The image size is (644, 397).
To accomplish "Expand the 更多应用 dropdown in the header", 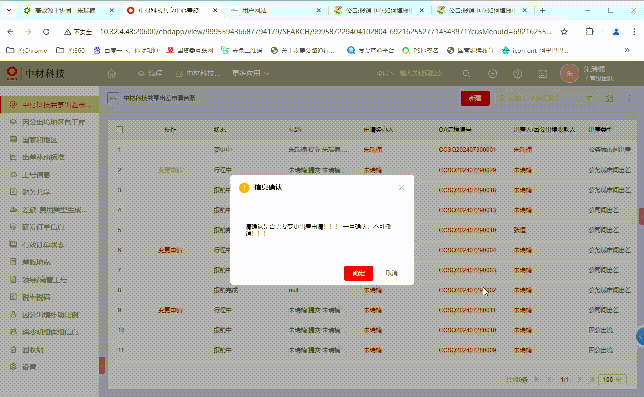I will 250,73.
